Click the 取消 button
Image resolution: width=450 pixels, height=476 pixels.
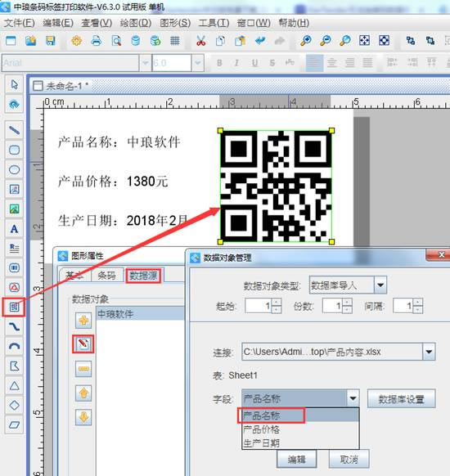click(x=349, y=460)
